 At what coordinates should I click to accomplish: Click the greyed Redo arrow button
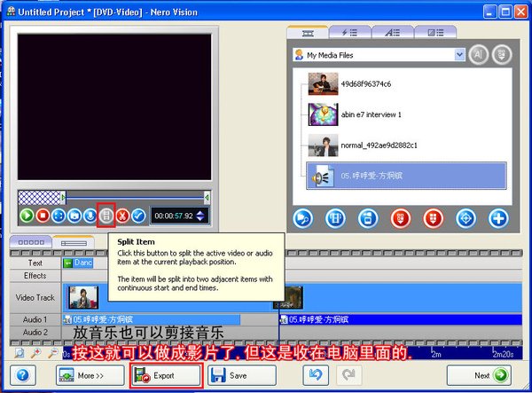tap(349, 375)
